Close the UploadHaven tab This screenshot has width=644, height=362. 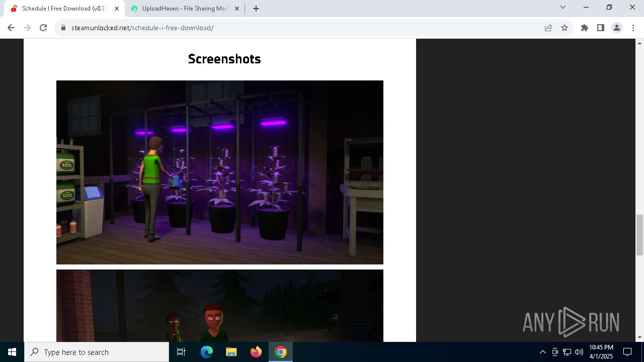pyautogui.click(x=237, y=9)
